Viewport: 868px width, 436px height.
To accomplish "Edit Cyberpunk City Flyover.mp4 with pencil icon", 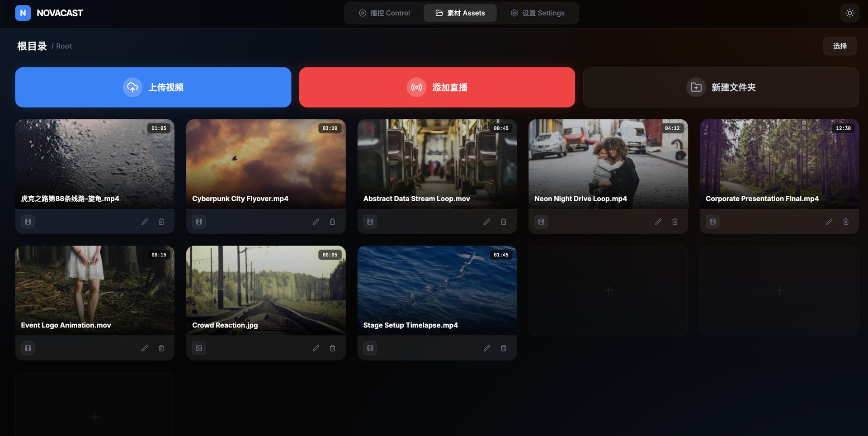I will (316, 222).
